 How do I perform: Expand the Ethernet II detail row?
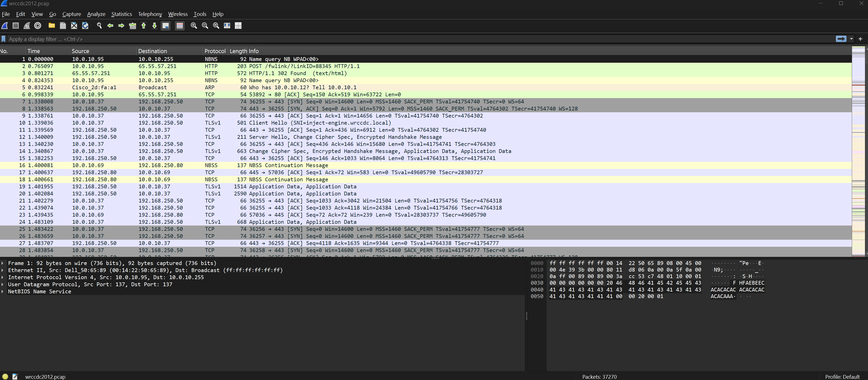[3, 270]
